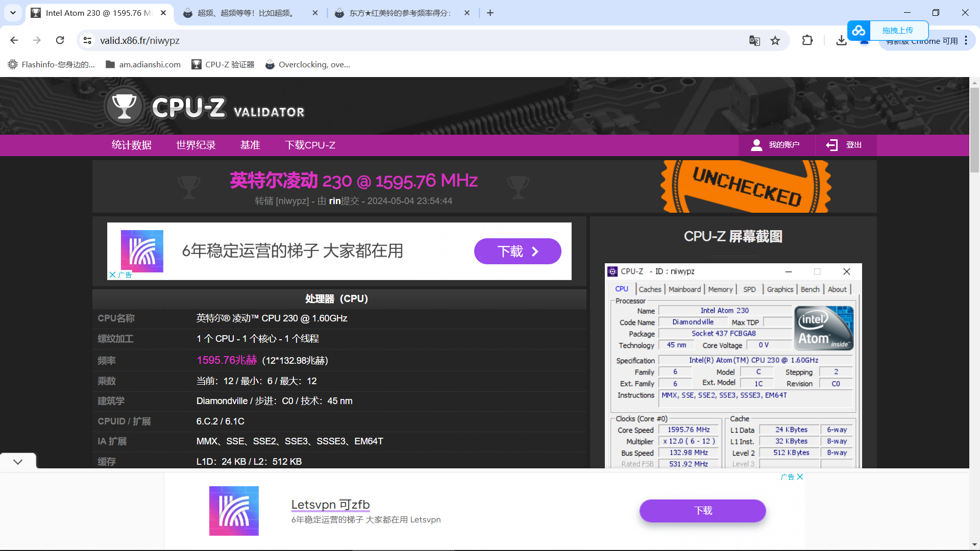
Task: Click the Letsvpn 可zfb ad title
Action: point(330,505)
